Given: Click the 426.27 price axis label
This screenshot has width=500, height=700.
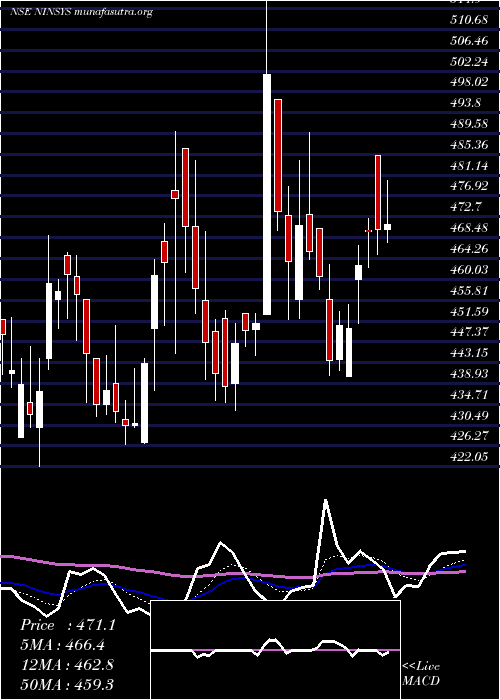Looking at the screenshot, I should click(468, 436).
